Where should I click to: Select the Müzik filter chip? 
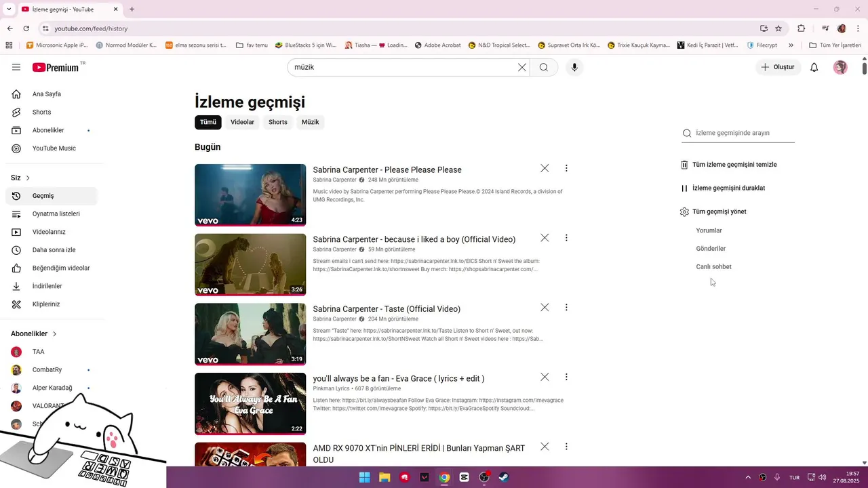click(310, 122)
